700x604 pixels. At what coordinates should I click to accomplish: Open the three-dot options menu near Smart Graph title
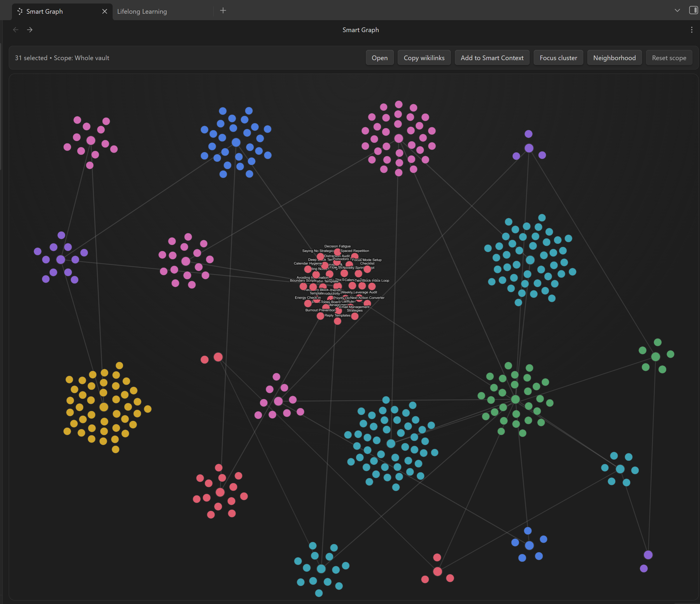point(691,30)
